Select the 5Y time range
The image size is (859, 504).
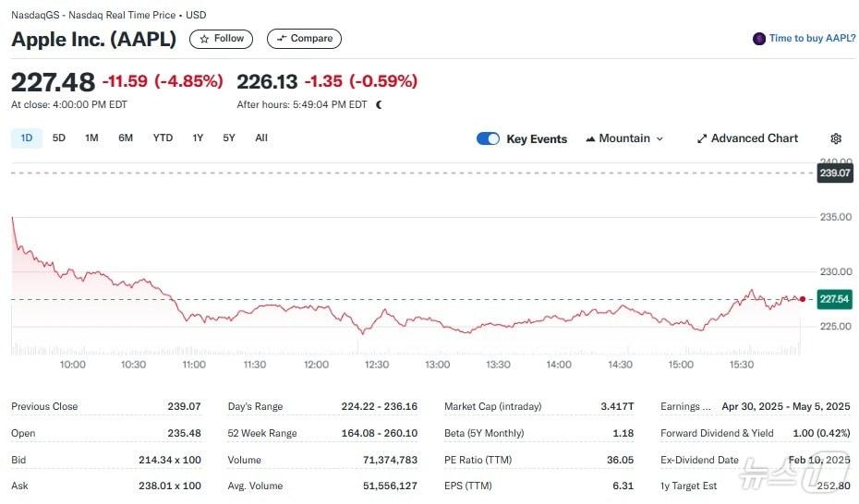[x=228, y=138]
